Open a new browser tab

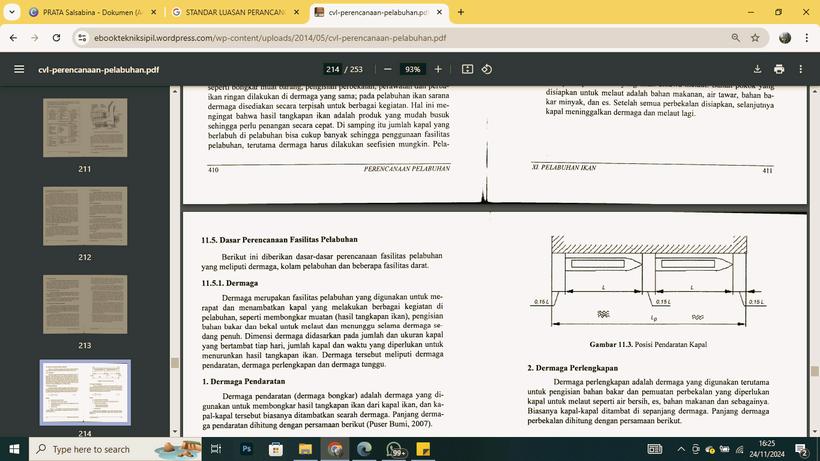[461, 12]
